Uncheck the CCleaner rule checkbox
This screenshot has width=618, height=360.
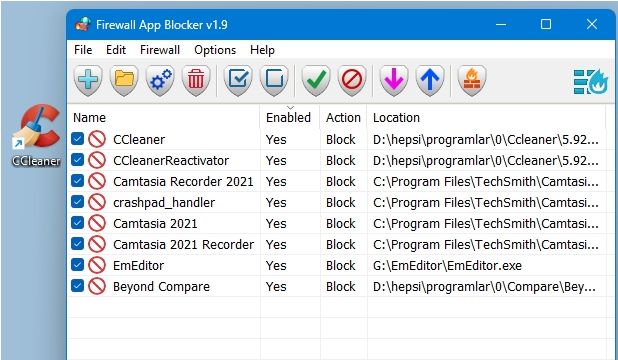click(78, 139)
